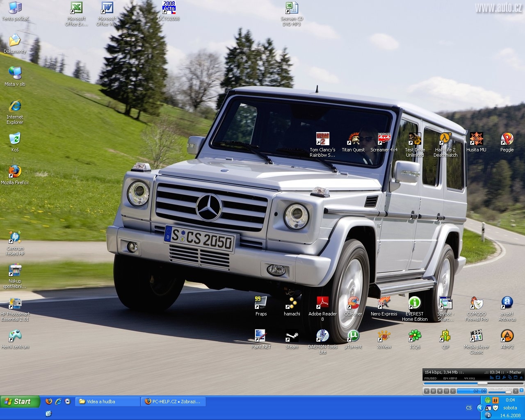Select the Centrum řešení HP icon
This screenshot has width=525, height=420.
[x=15, y=244]
